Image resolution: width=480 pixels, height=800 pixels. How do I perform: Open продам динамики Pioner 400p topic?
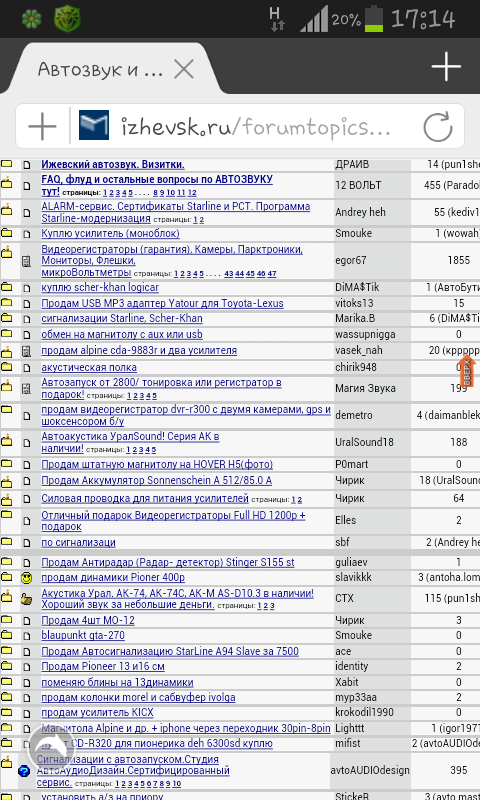coord(113,578)
